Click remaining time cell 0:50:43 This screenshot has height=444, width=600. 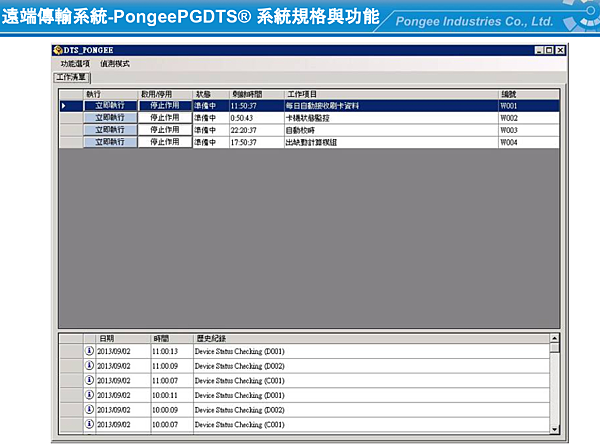(x=257, y=118)
